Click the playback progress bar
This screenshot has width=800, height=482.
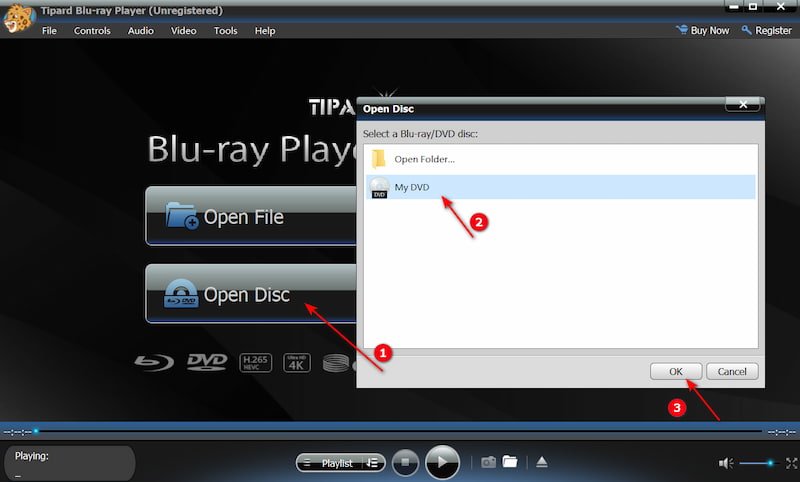399,432
